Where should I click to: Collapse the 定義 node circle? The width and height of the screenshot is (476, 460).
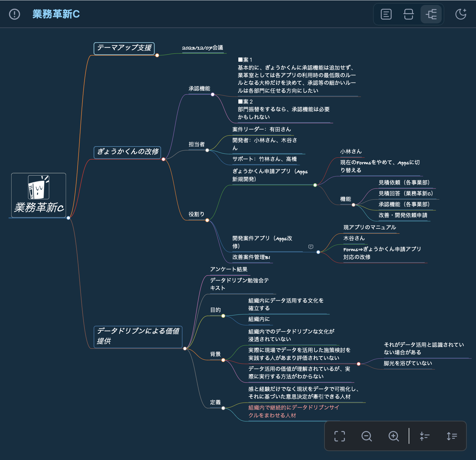(x=223, y=408)
